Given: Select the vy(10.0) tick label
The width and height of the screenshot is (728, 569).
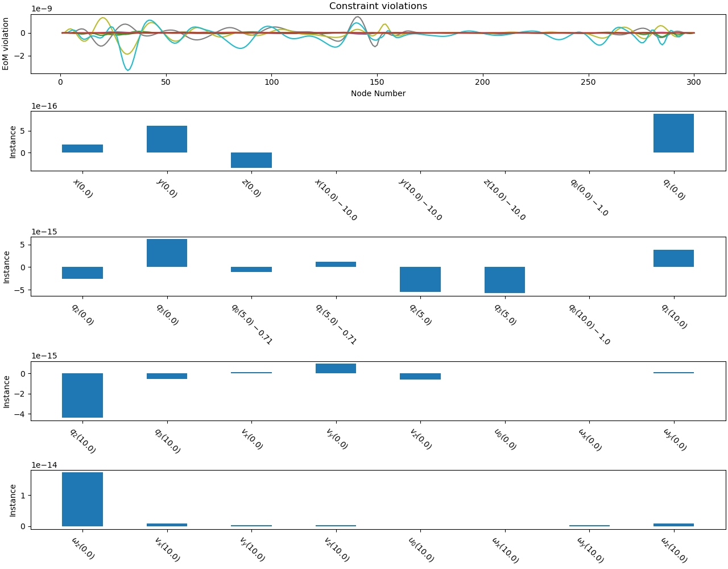Looking at the screenshot, I should [252, 550].
